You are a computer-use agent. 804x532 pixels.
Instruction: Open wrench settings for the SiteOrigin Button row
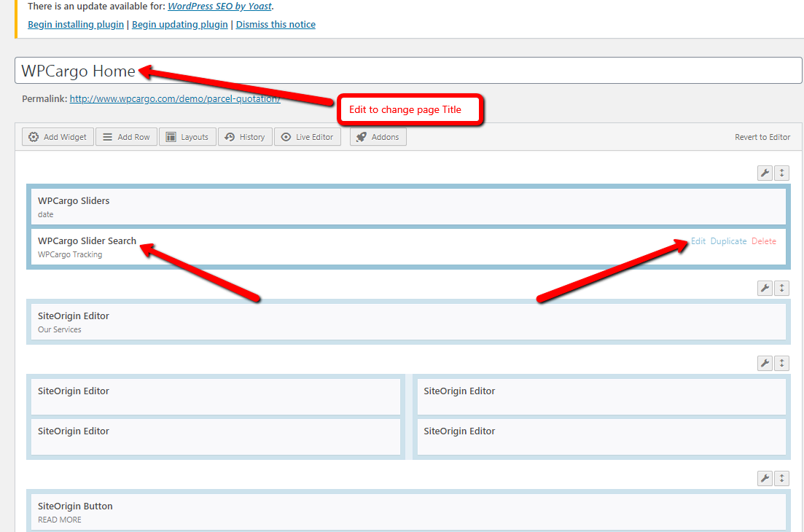pyautogui.click(x=765, y=478)
